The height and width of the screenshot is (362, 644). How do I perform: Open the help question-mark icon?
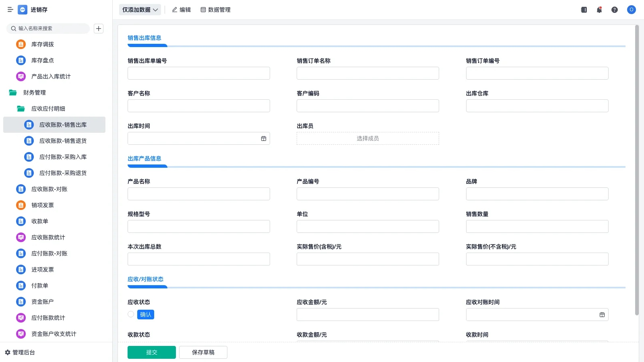[615, 10]
